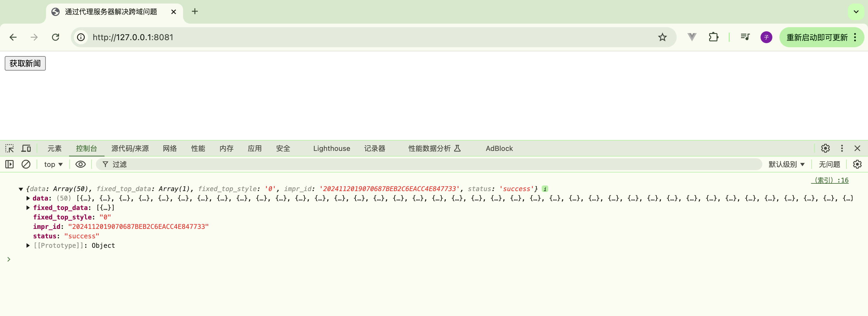Expand the data array property
The image size is (868, 316).
click(x=28, y=198)
